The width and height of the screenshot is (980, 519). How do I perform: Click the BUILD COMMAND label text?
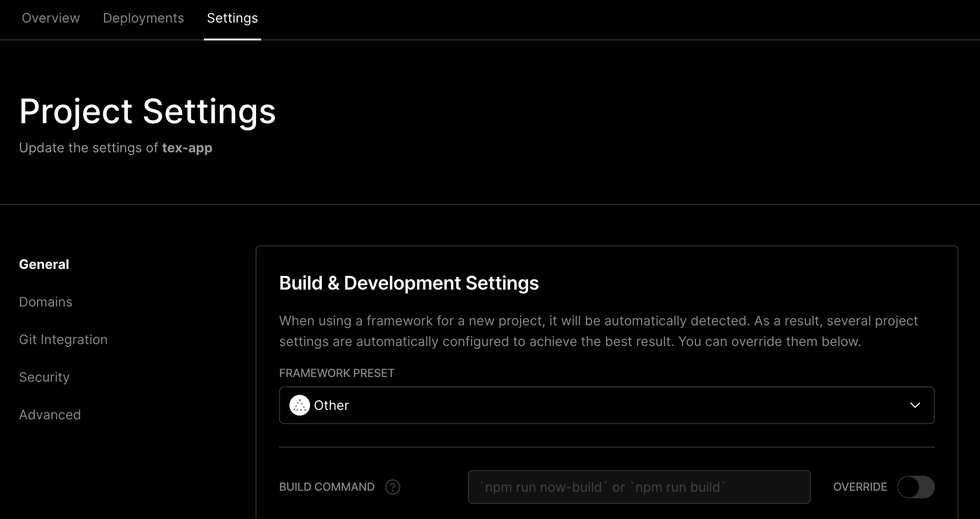tap(327, 487)
